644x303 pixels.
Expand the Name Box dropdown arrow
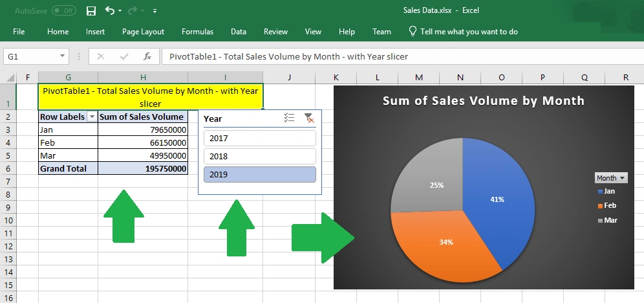pos(62,56)
